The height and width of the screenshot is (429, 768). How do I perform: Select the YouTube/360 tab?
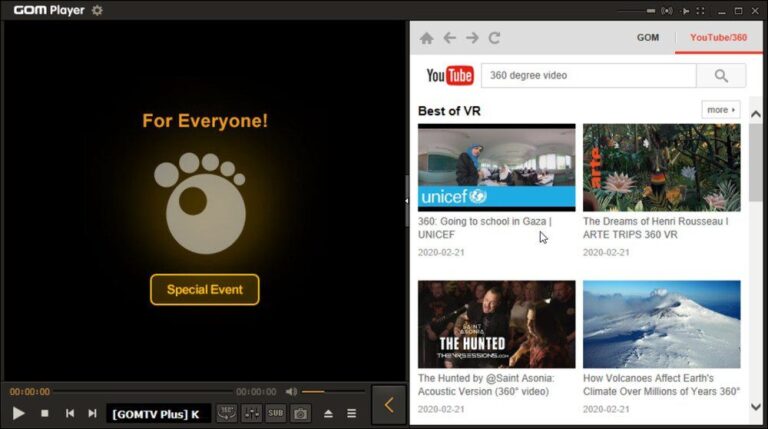point(718,38)
